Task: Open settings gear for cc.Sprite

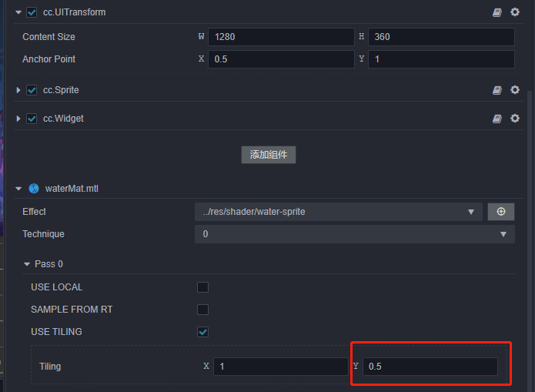Action: point(515,89)
